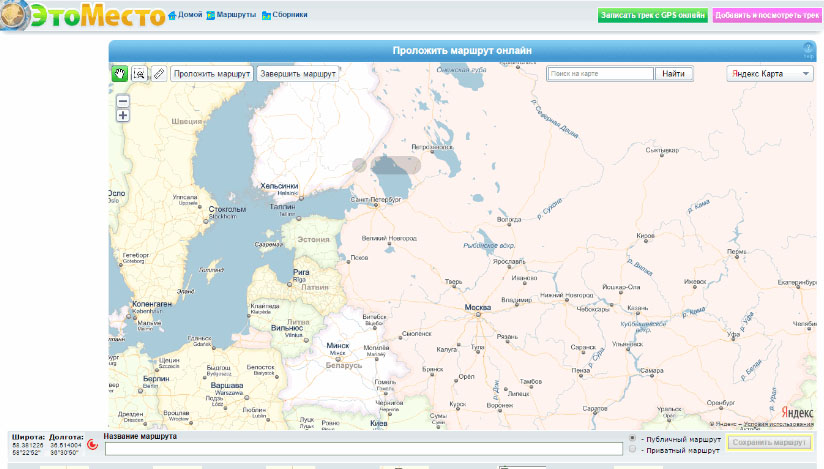Click the Проложить маршрут онлайн header title
824x469 pixels.
[462, 50]
